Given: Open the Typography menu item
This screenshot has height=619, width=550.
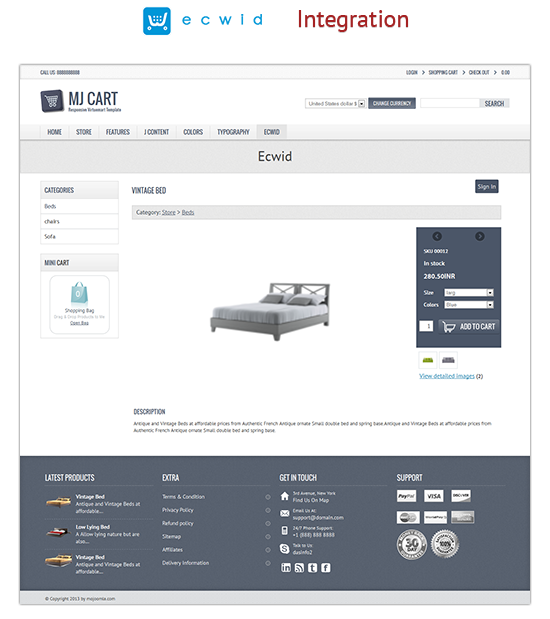Looking at the screenshot, I should coord(233,132).
